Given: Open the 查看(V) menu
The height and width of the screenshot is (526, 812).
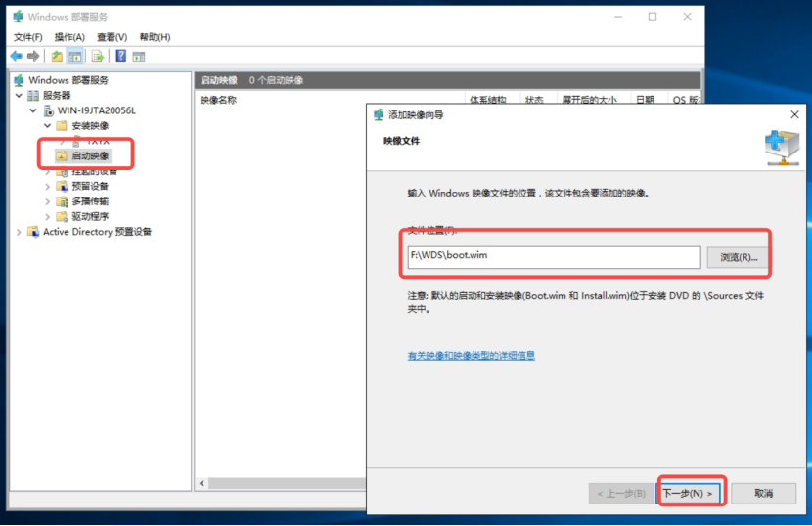Looking at the screenshot, I should click(112, 37).
